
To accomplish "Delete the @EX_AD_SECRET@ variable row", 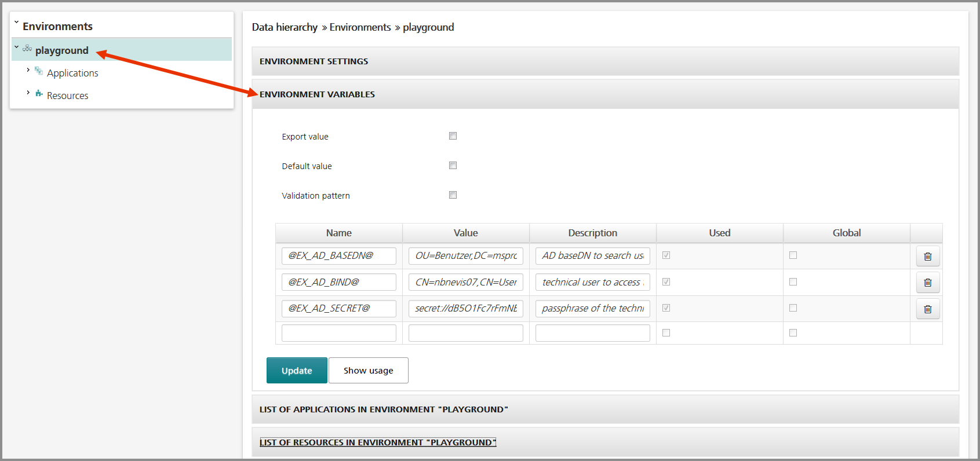I will point(928,309).
